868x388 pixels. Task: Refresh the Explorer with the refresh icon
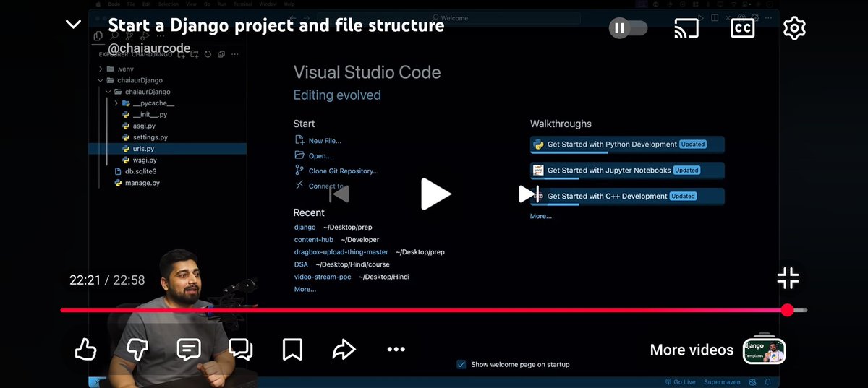[x=208, y=54]
